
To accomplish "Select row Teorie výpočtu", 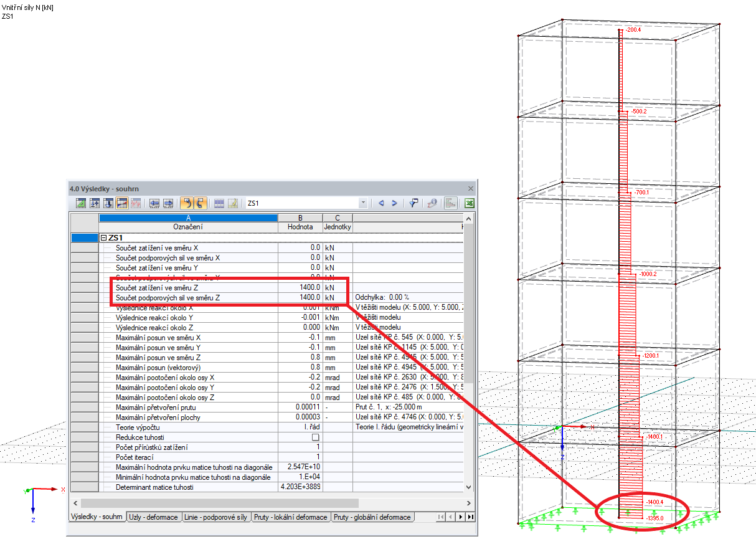I will [268, 427].
